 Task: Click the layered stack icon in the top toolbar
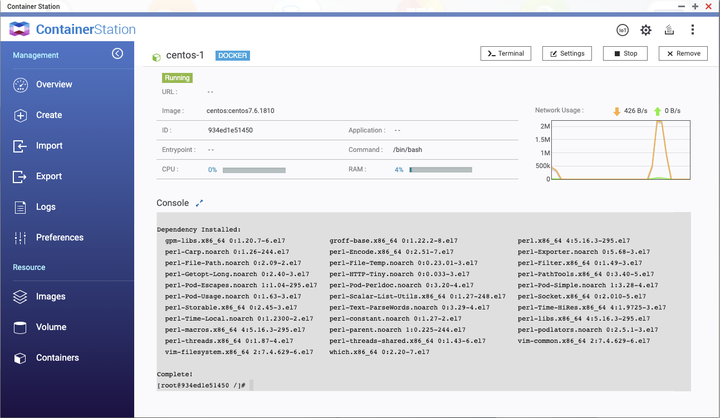pos(669,30)
